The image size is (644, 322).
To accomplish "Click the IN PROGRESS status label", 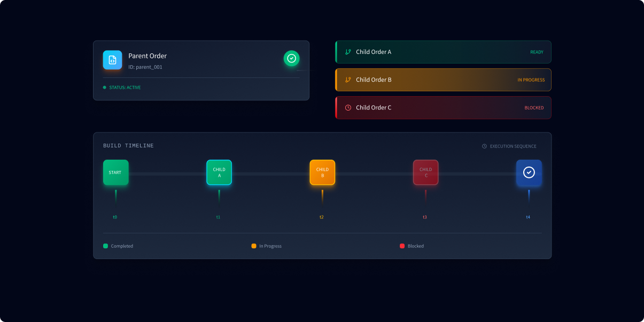I will click(x=531, y=80).
